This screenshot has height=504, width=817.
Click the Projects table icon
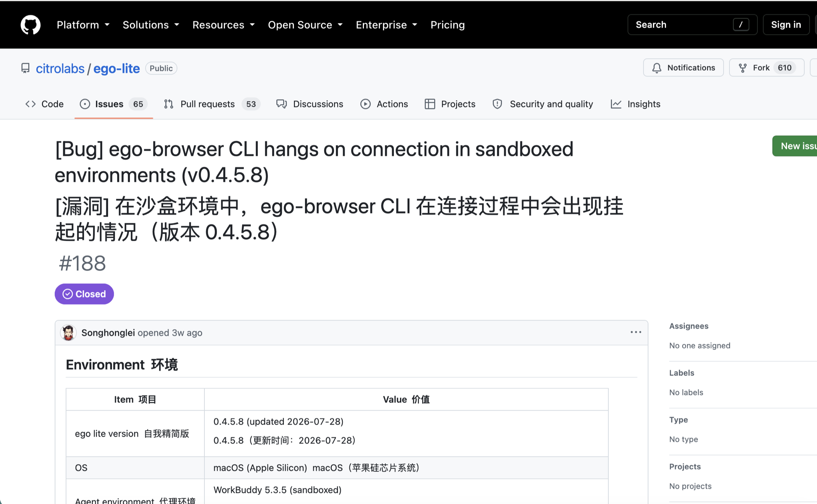(430, 104)
